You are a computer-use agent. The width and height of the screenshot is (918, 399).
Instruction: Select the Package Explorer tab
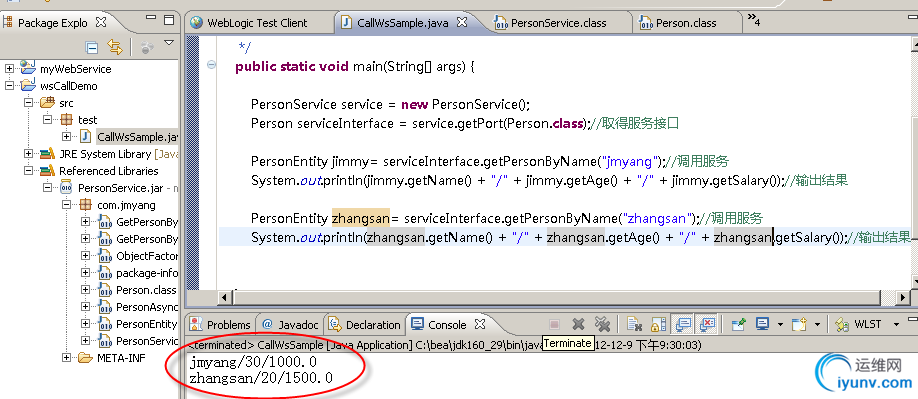53,23
